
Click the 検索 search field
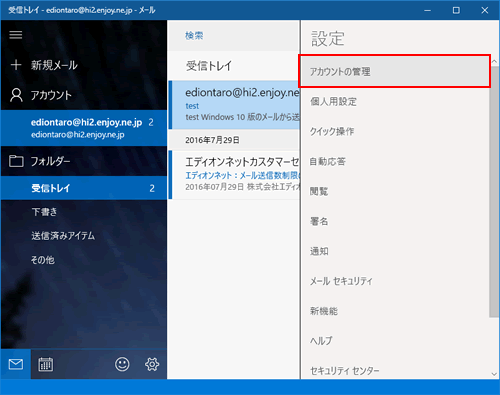(233, 36)
